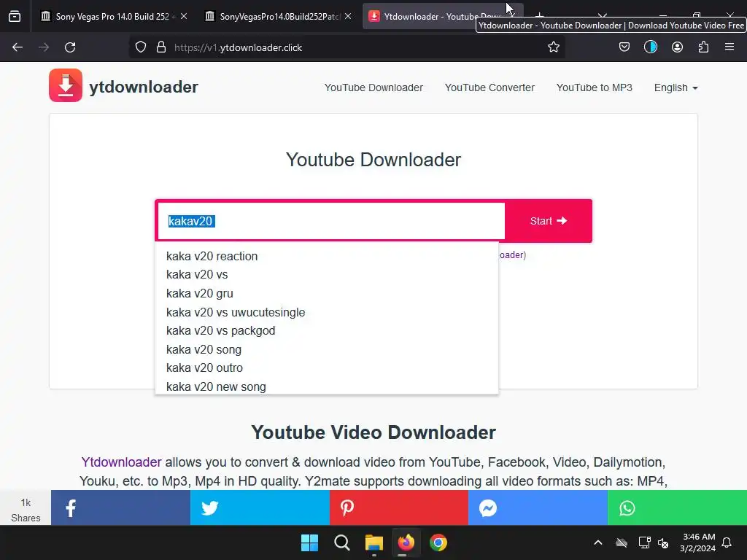Open the tracking protection shield icon
The image size is (747, 560).
click(141, 47)
